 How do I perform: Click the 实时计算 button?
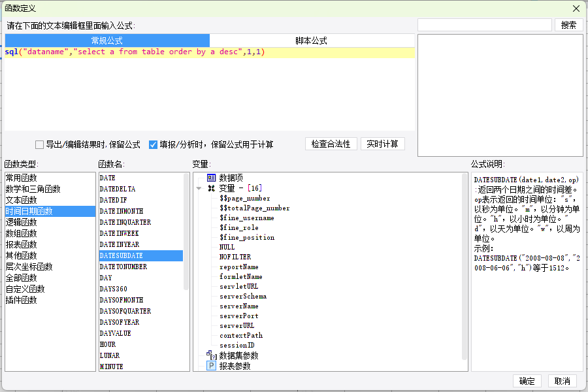point(382,144)
